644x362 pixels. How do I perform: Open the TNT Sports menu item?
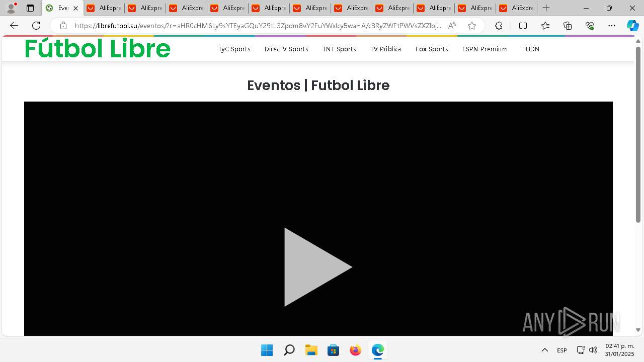[339, 49]
